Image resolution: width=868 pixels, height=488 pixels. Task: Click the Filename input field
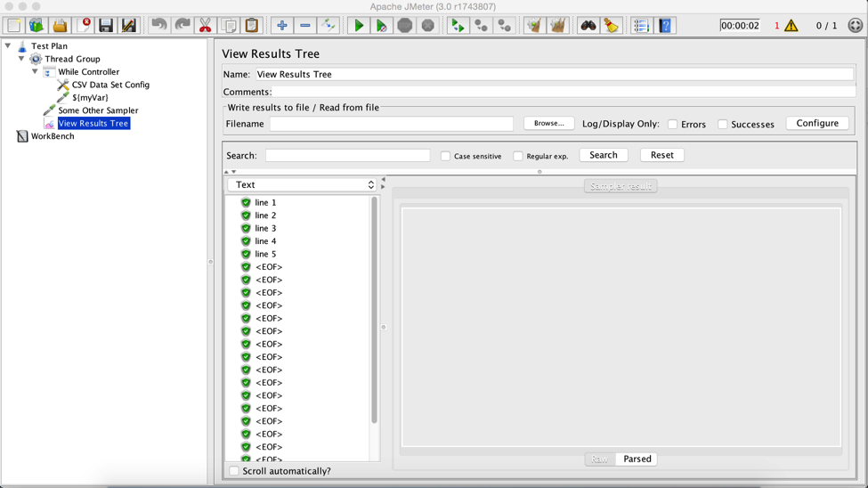pyautogui.click(x=392, y=124)
